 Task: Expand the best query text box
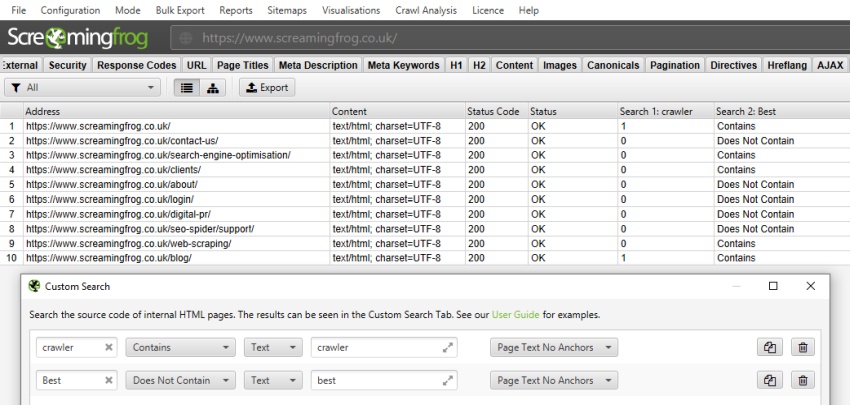click(447, 381)
